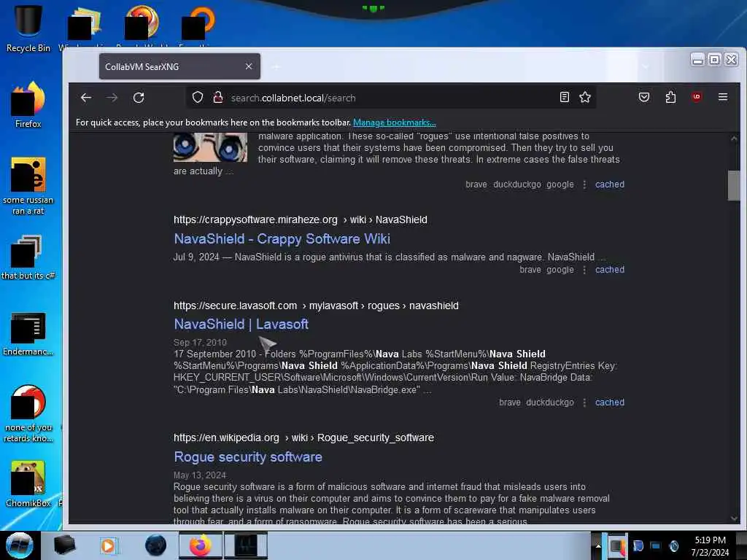Expand options dots beside Crappy Software Wiki cached link

pos(584,270)
